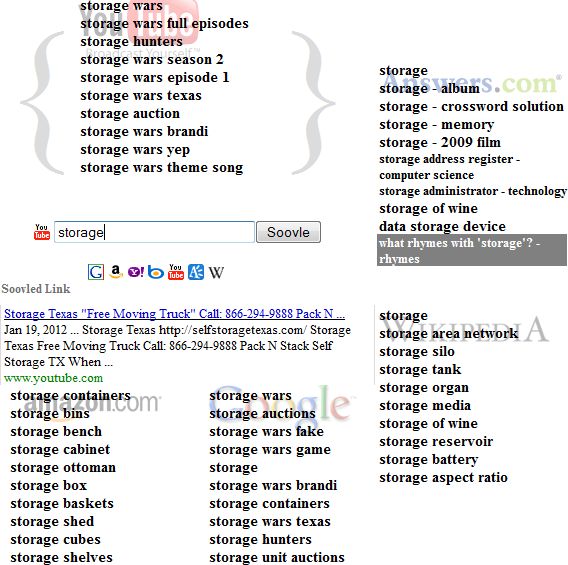Screen dimensions: 568x565
Task: Select the Yahoo engine icon
Action: [136, 272]
